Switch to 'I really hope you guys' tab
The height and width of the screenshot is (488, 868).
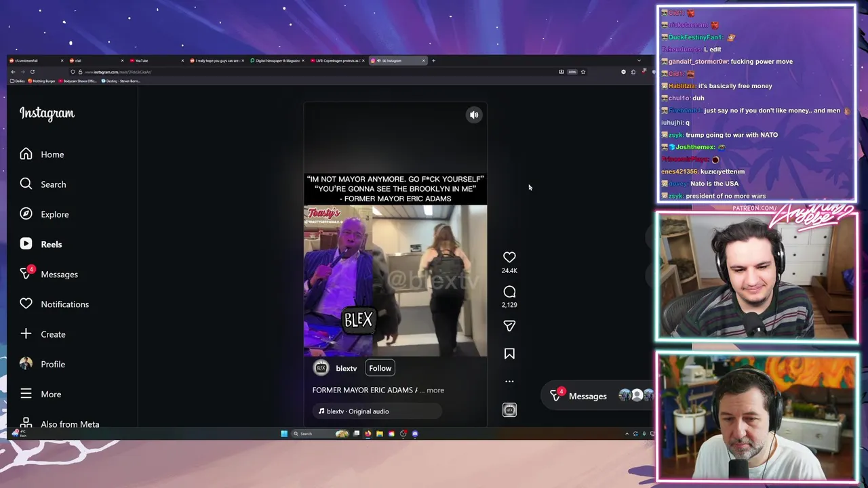click(x=216, y=60)
